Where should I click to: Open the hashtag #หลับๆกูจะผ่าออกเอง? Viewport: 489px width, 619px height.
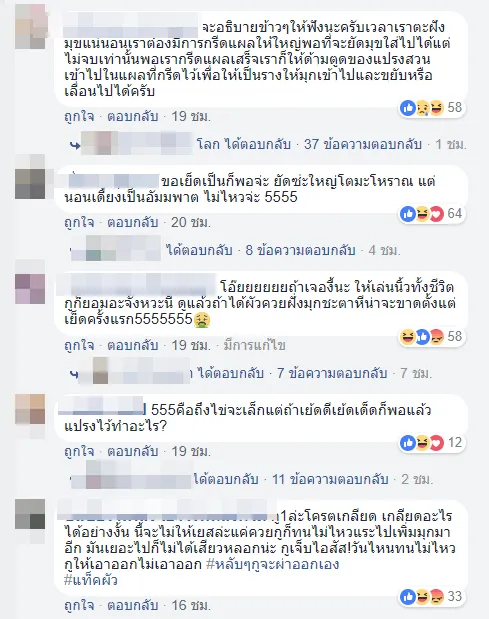pyautogui.click(x=273, y=564)
